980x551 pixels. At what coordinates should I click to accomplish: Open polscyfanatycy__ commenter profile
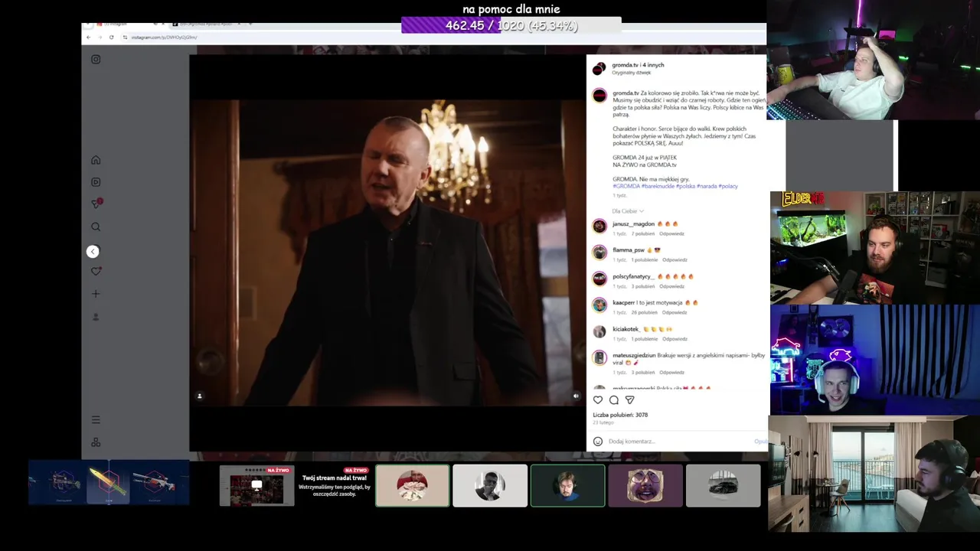(x=632, y=276)
